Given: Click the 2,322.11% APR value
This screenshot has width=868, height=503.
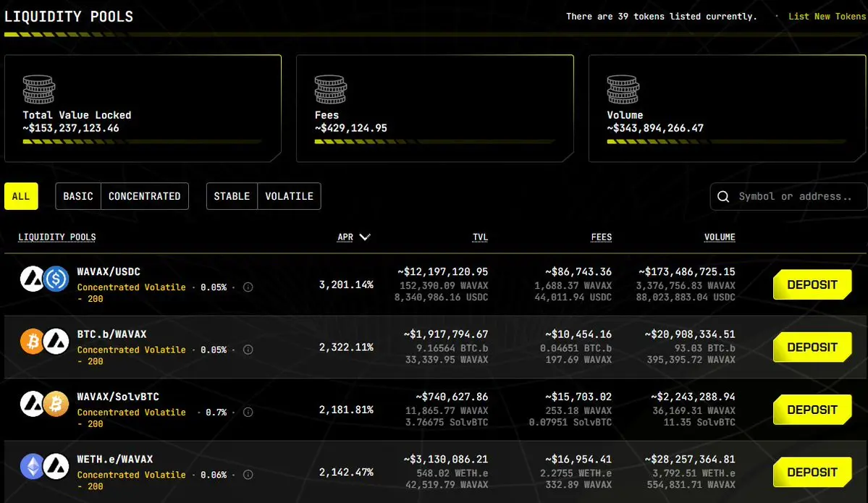Looking at the screenshot, I should coord(346,347).
